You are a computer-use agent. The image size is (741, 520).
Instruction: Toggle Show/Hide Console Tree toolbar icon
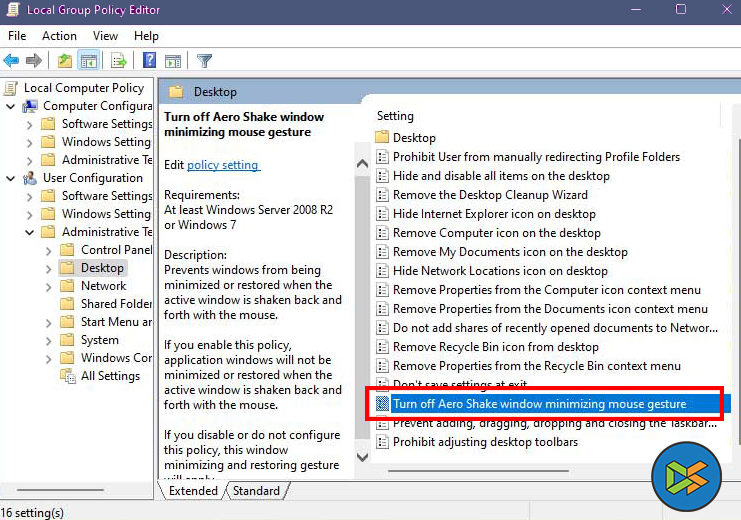pos(87,61)
